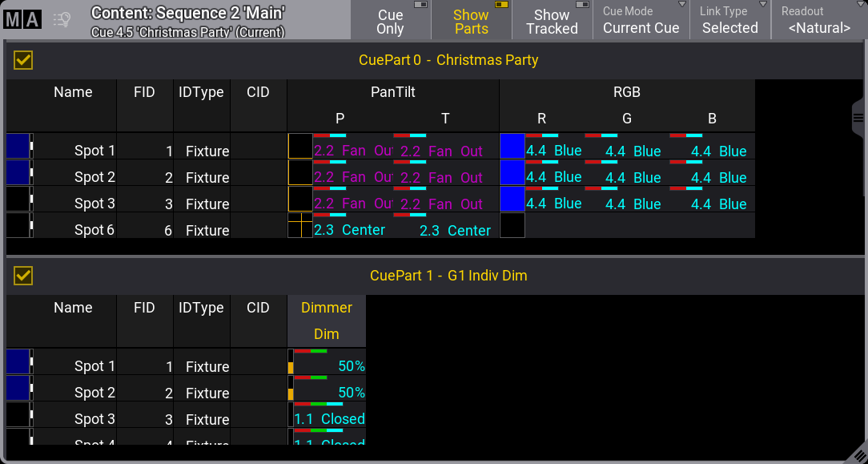Open the Cue Mode dropdown
The width and height of the screenshot is (868, 464).
pos(641,20)
